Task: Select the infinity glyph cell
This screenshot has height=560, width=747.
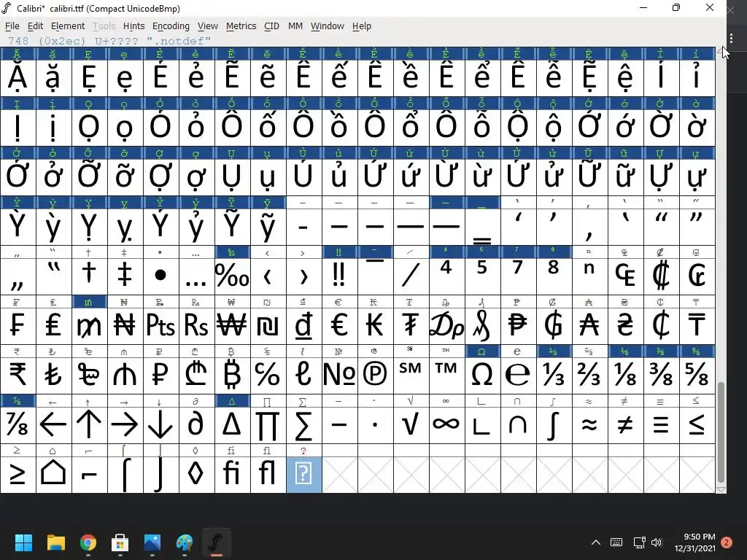Action: 446,425
